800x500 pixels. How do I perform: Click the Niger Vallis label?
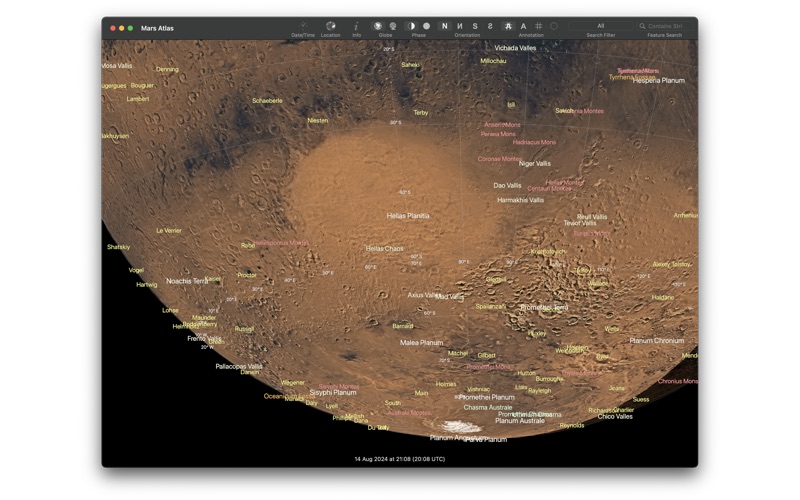coord(534,164)
